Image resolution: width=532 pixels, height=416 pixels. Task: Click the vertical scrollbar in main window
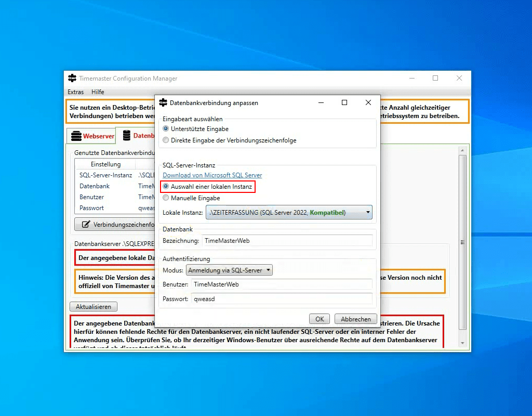click(x=462, y=242)
